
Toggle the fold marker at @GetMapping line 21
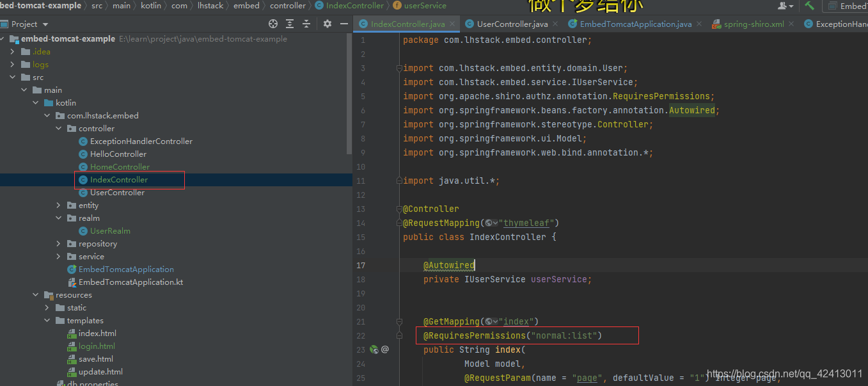(398, 321)
